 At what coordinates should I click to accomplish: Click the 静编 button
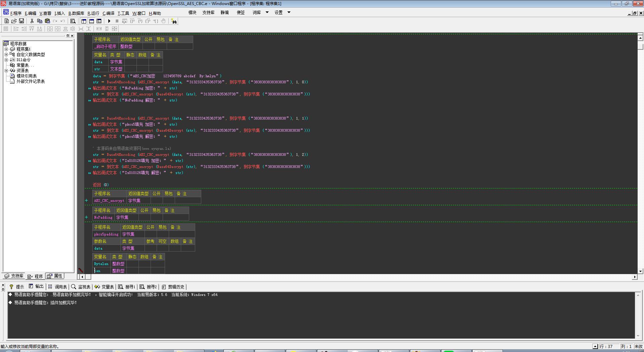pyautogui.click(x=224, y=12)
